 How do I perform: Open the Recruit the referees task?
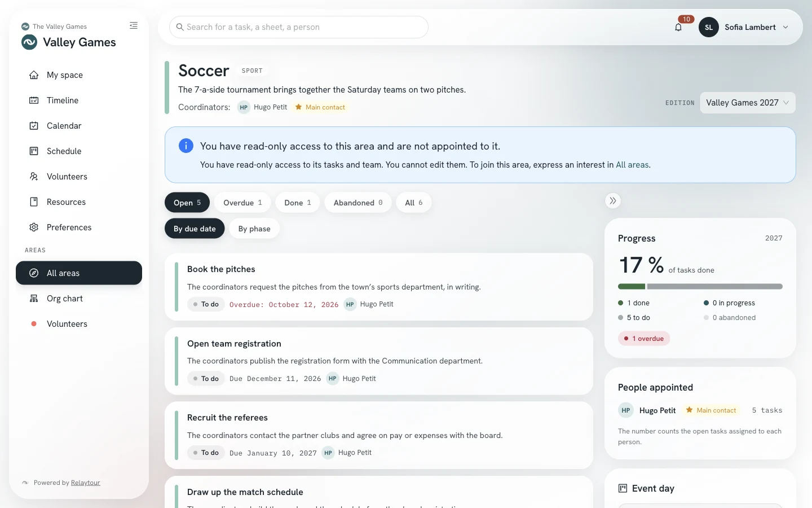tap(379, 435)
